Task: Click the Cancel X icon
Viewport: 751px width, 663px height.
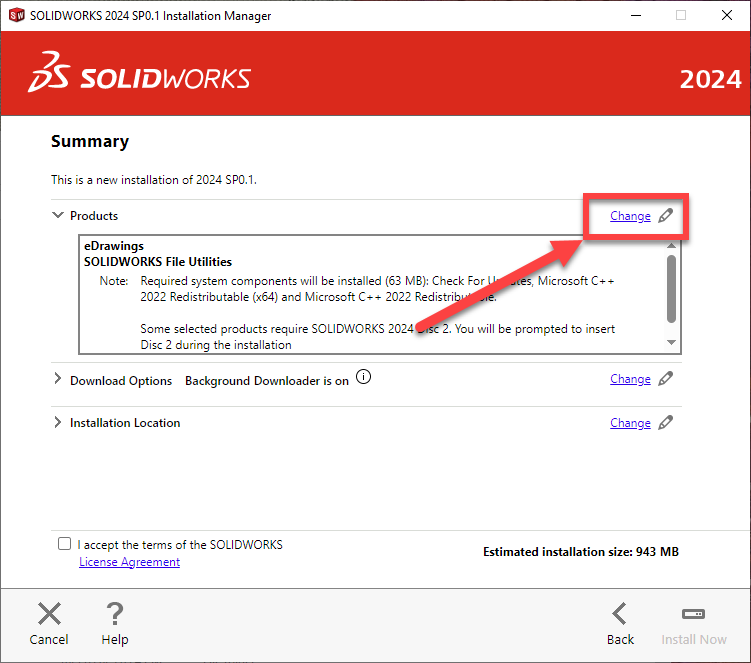Action: point(49,614)
